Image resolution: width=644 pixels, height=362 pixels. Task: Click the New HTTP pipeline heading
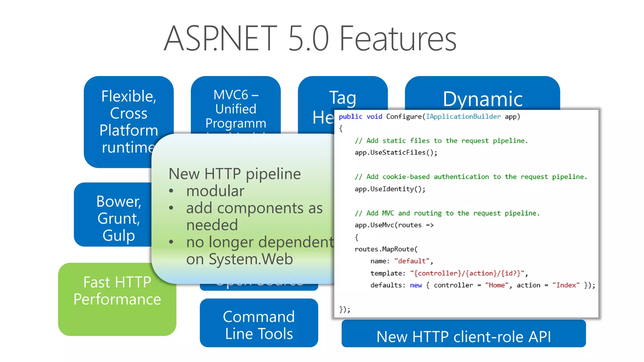(x=235, y=174)
